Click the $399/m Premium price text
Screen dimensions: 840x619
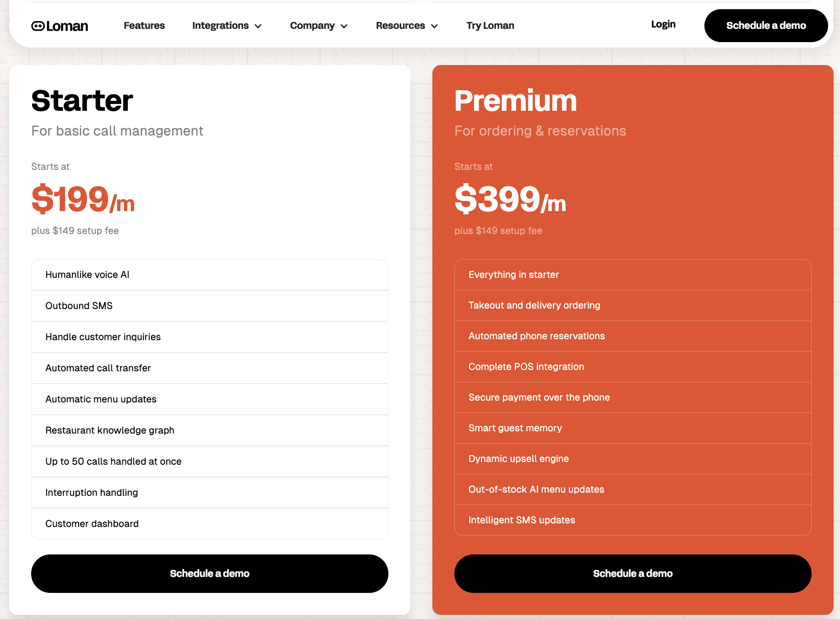point(510,199)
